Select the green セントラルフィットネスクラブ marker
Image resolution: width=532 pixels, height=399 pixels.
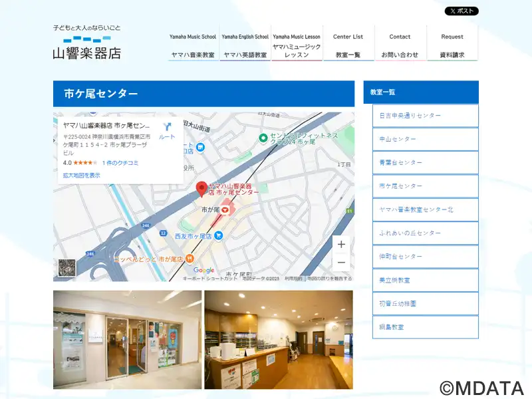pyautogui.click(x=263, y=138)
